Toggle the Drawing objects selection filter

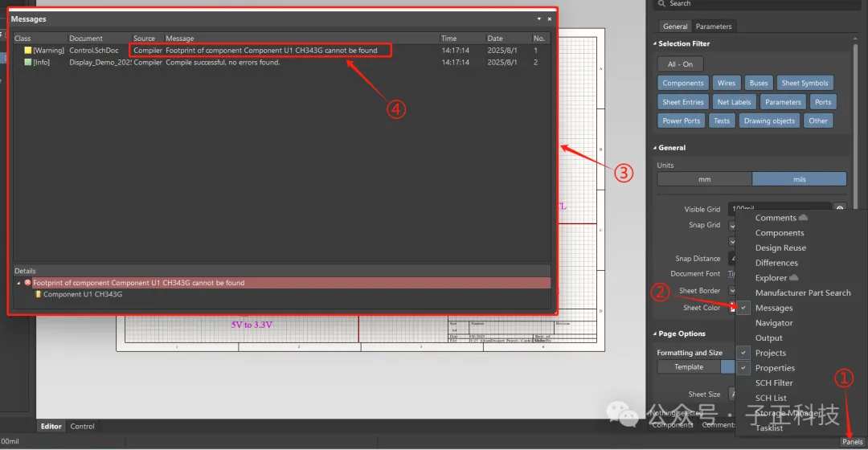point(769,121)
